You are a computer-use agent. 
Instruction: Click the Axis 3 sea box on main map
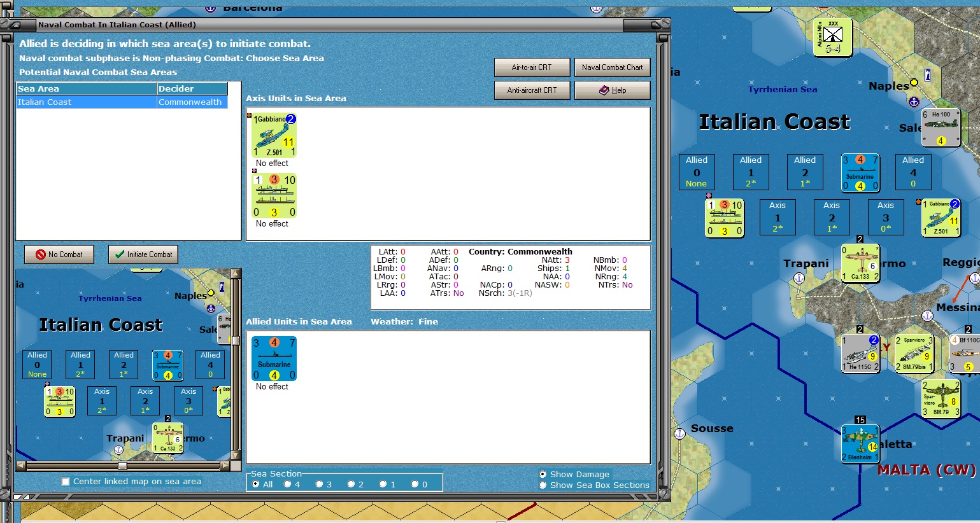[886, 217]
